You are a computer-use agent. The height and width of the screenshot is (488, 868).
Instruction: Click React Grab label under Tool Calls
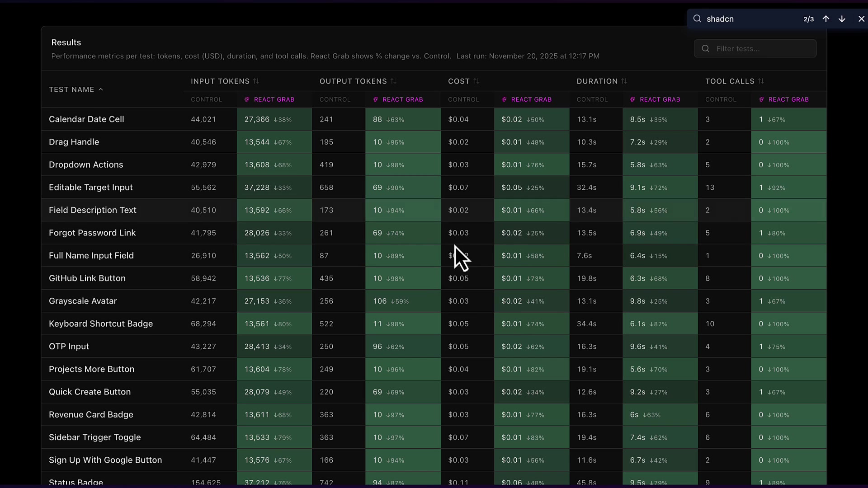point(788,100)
